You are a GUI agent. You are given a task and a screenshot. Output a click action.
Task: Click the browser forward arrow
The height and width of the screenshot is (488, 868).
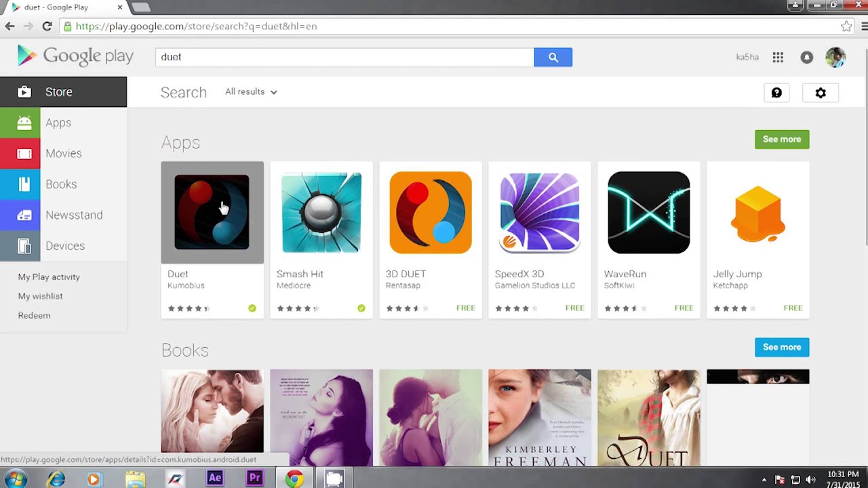(28, 26)
